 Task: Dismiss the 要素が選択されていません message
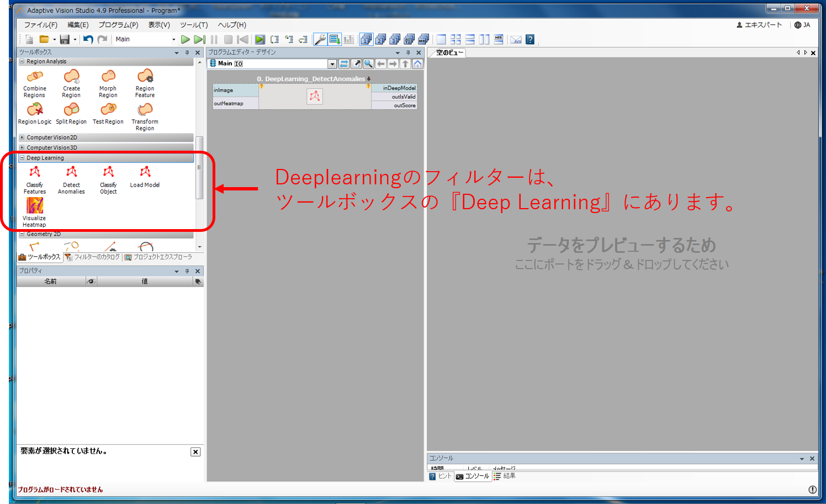[195, 452]
